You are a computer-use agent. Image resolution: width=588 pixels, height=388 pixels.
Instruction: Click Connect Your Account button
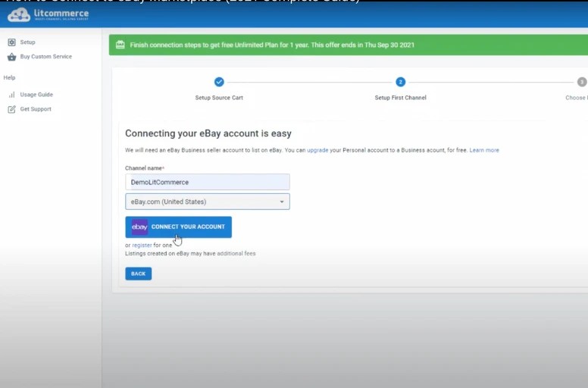click(179, 227)
